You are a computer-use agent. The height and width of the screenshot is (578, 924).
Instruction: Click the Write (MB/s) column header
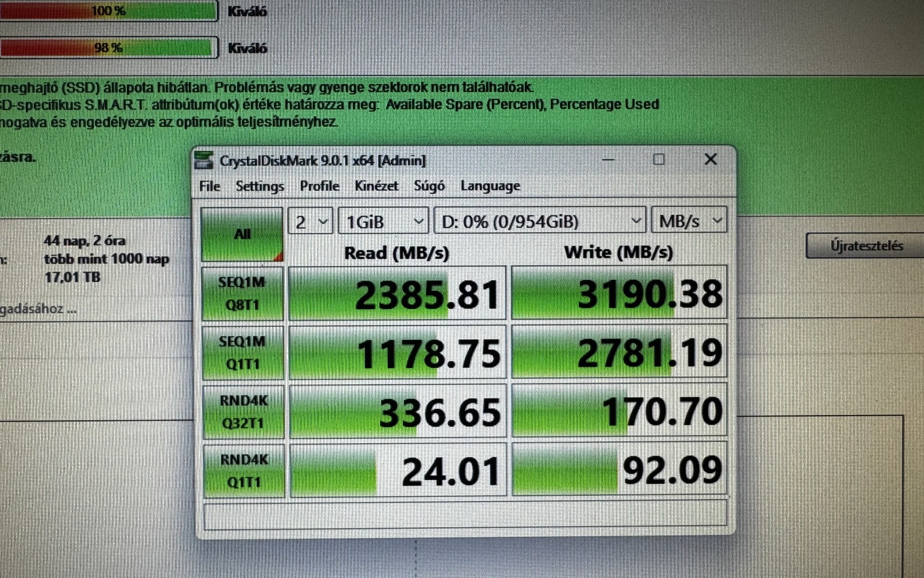pos(619,252)
